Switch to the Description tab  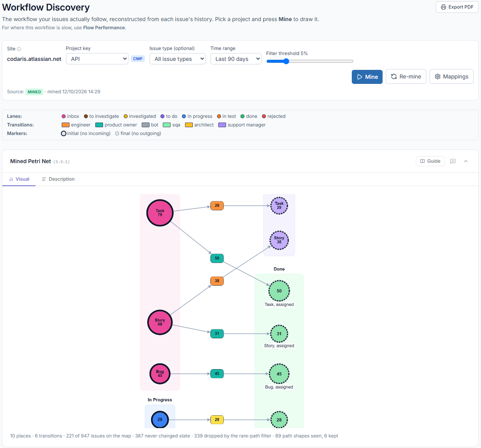pyautogui.click(x=58, y=179)
